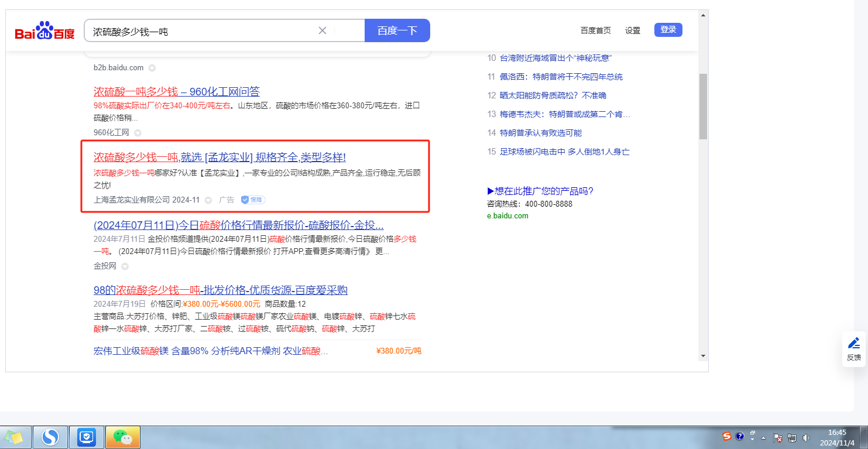Open WeChat from the taskbar

[x=122, y=437]
